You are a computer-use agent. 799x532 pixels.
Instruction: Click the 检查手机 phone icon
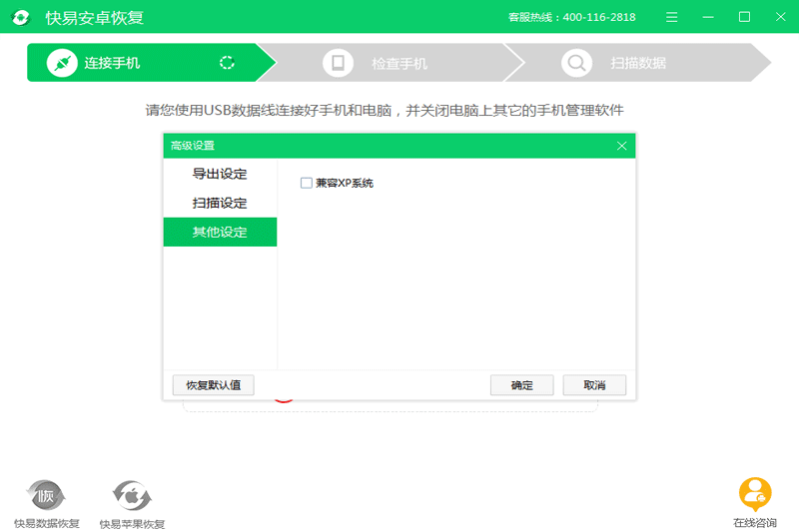pyautogui.click(x=338, y=63)
